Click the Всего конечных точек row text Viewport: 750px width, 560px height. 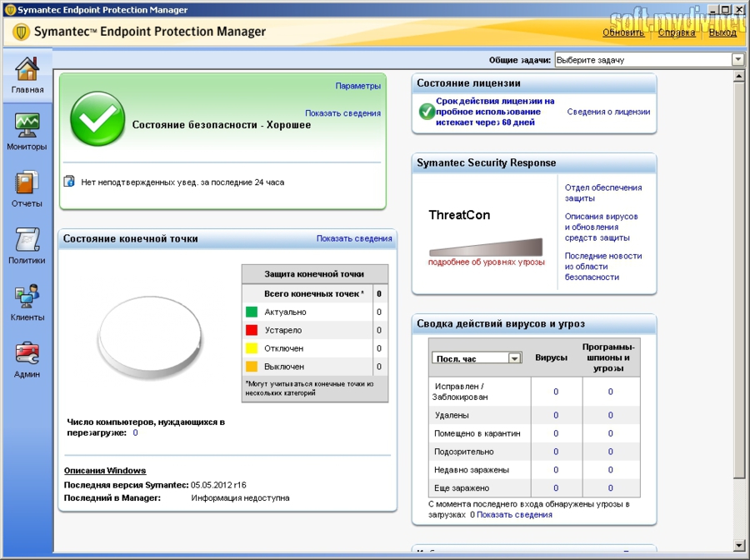pyautogui.click(x=314, y=293)
